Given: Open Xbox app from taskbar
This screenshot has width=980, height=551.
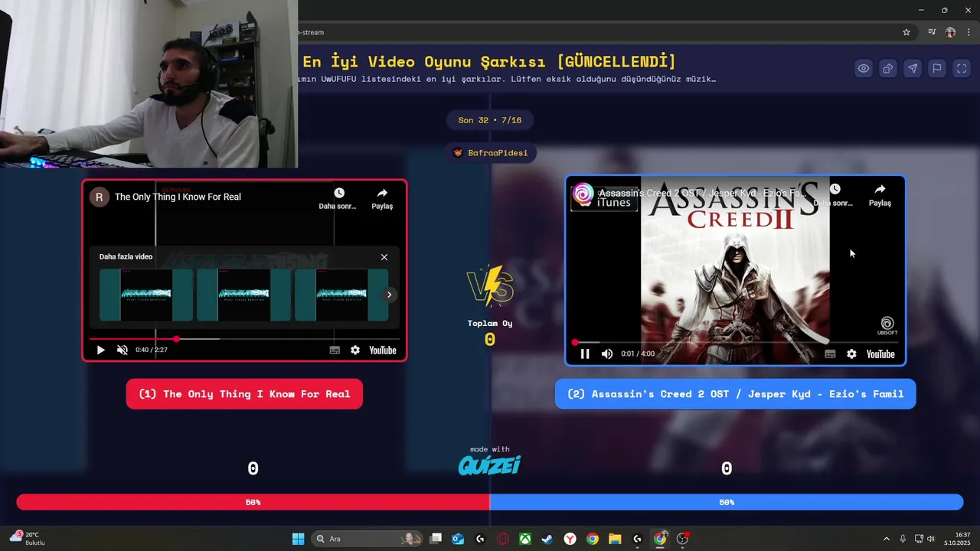Looking at the screenshot, I should (x=525, y=539).
